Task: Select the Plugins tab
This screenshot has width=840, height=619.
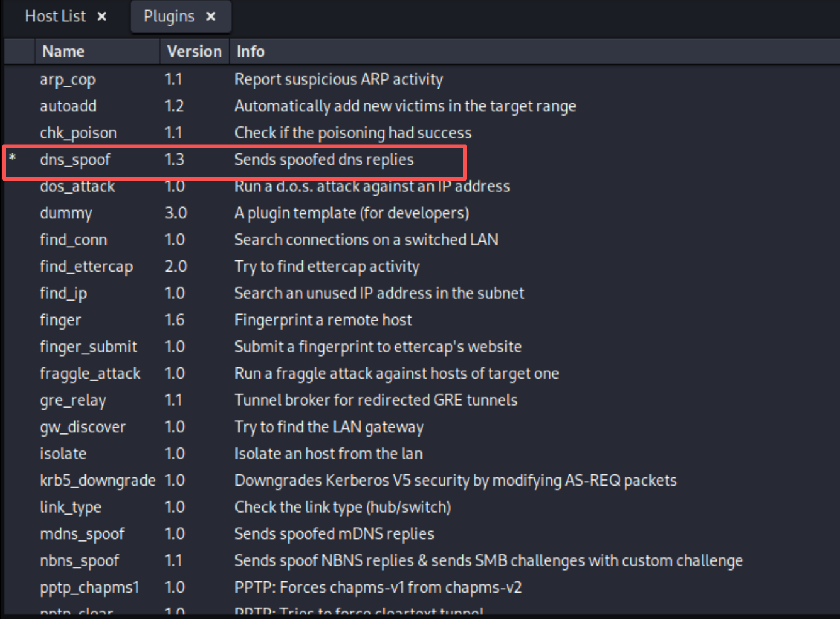Action: click(169, 17)
